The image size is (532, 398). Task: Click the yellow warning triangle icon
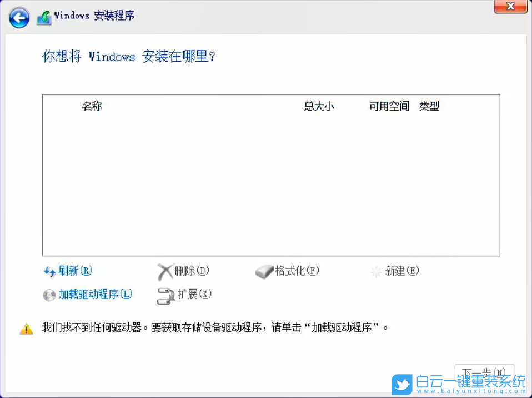[26, 328]
